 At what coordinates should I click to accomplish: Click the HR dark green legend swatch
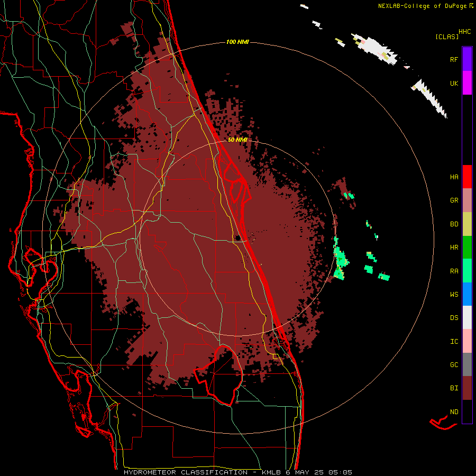[x=467, y=247]
